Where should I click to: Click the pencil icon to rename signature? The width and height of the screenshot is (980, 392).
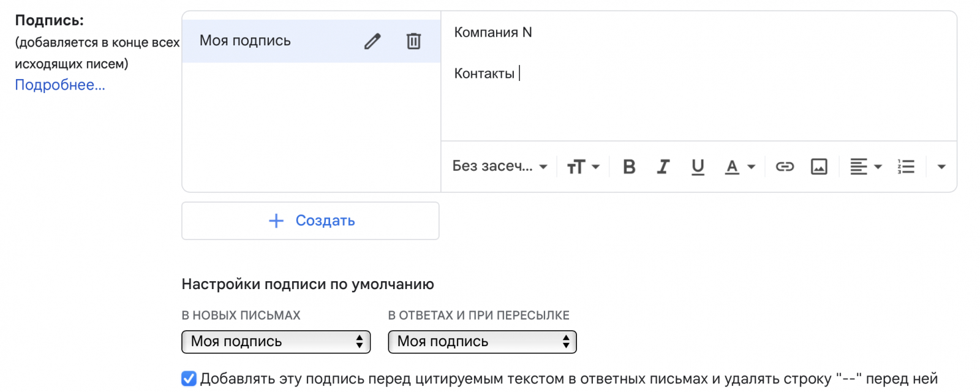pyautogui.click(x=372, y=41)
